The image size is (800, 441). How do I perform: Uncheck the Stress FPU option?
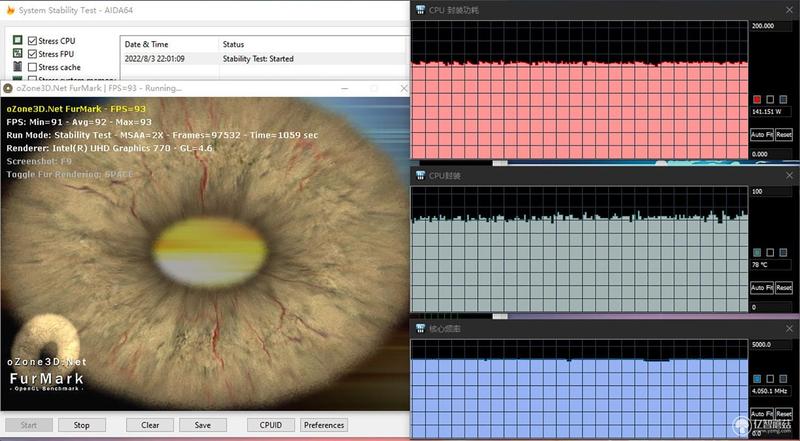32,54
